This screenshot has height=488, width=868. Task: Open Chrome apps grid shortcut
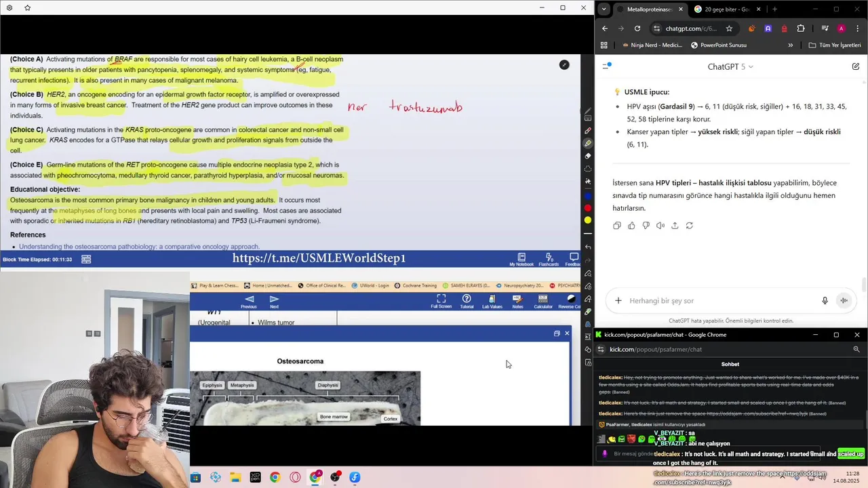point(604,45)
